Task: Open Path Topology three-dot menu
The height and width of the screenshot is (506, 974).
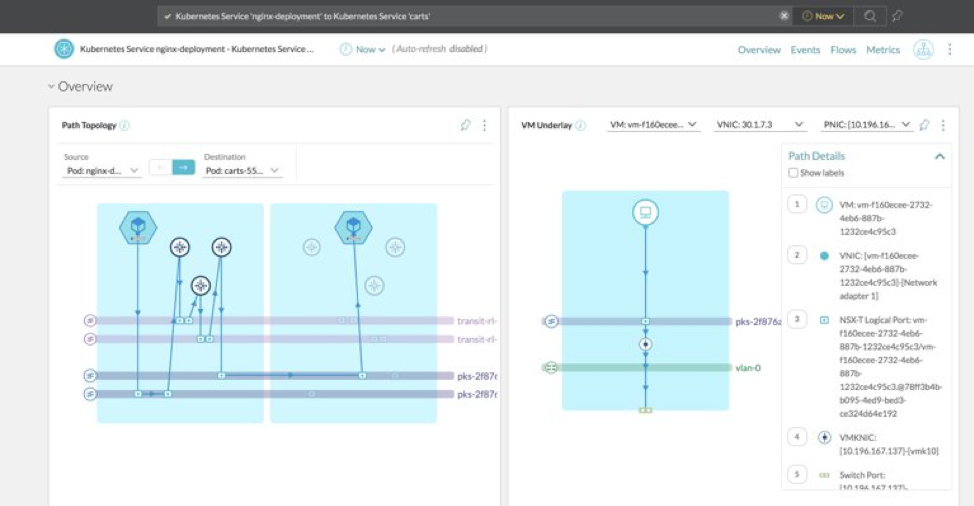Action: pos(485,125)
